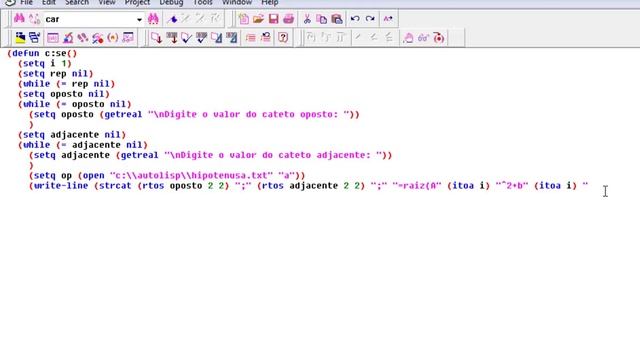Click the 'cateto oposto' getreal line

[194, 114]
